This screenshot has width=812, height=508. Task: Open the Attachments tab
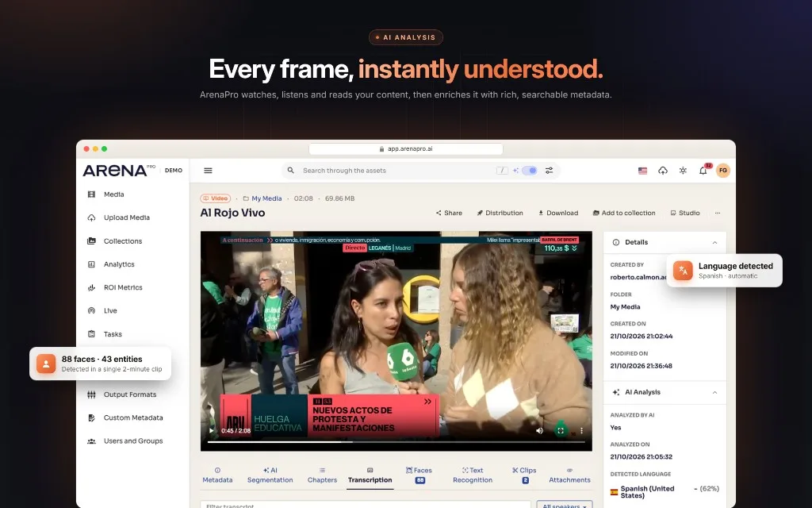[x=569, y=475]
